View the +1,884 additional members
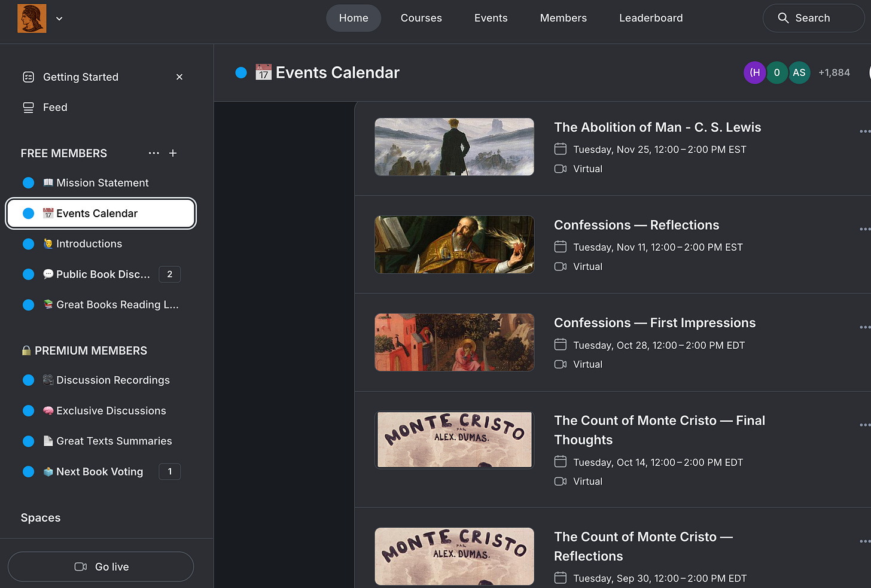871x588 pixels. [x=834, y=72]
